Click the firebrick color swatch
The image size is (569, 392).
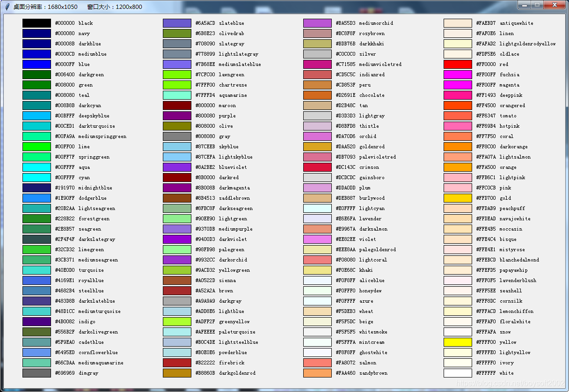(177, 363)
